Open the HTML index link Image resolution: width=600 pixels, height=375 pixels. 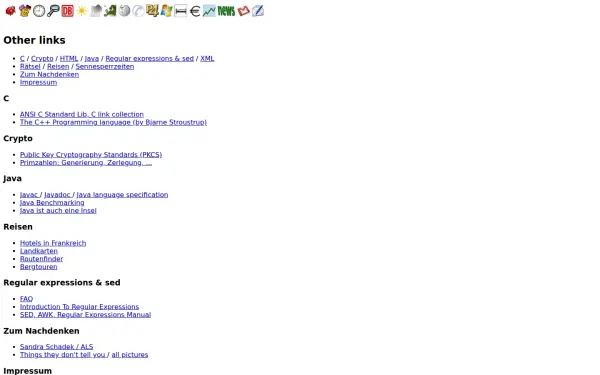69,59
